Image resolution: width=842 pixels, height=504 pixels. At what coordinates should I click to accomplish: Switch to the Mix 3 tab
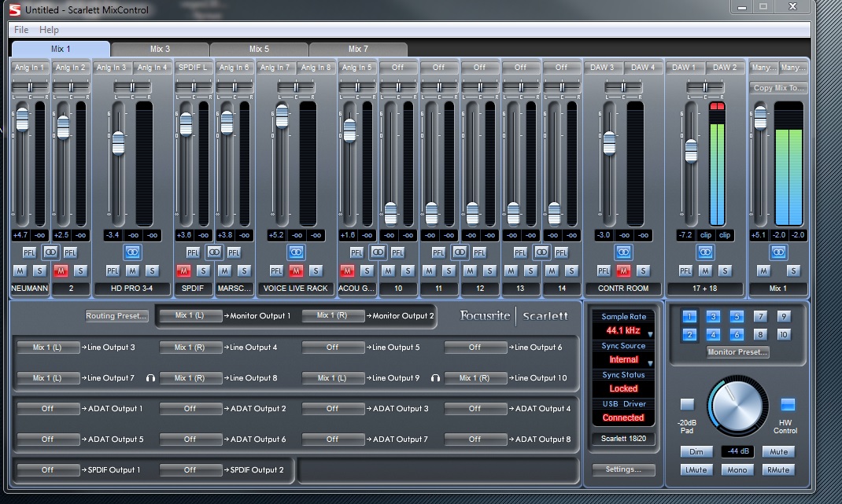160,49
